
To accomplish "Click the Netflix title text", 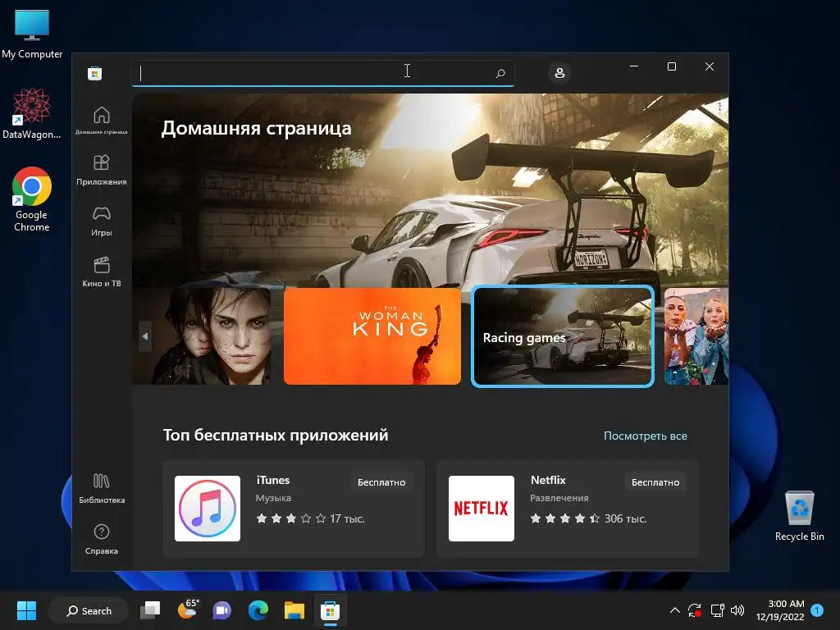I will [x=547, y=480].
